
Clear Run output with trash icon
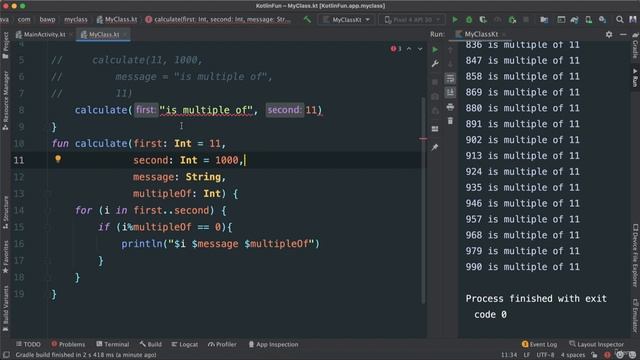[450, 121]
